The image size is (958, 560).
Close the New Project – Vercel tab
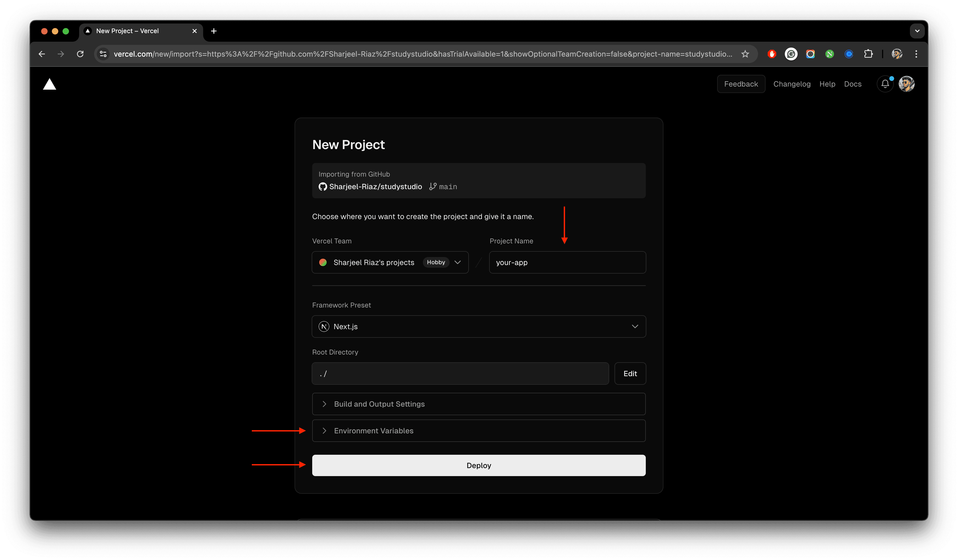[x=195, y=31]
